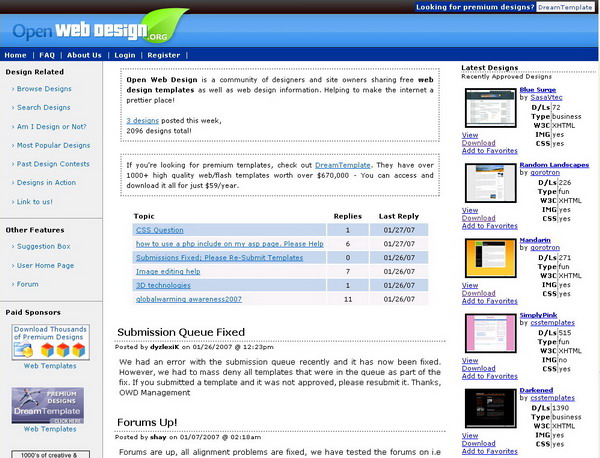Open Browse Designs in sidebar
This screenshot has height=458, width=600.
[44, 89]
